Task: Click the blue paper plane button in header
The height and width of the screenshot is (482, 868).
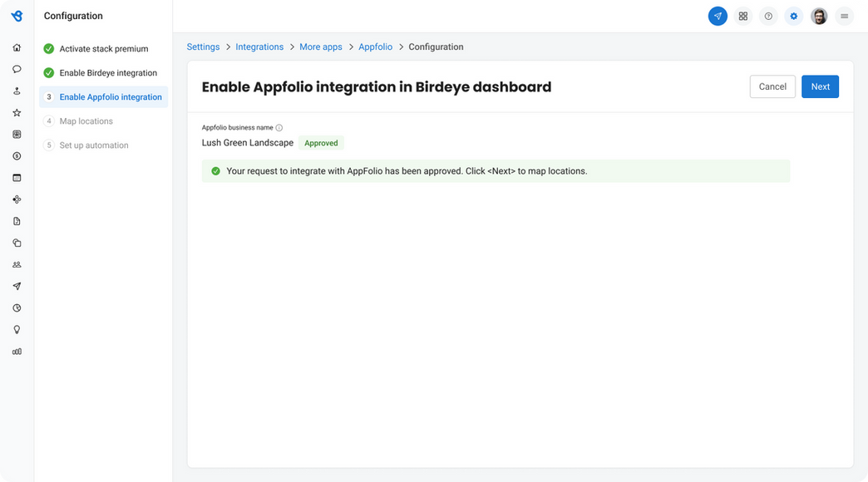Action: click(x=718, y=16)
